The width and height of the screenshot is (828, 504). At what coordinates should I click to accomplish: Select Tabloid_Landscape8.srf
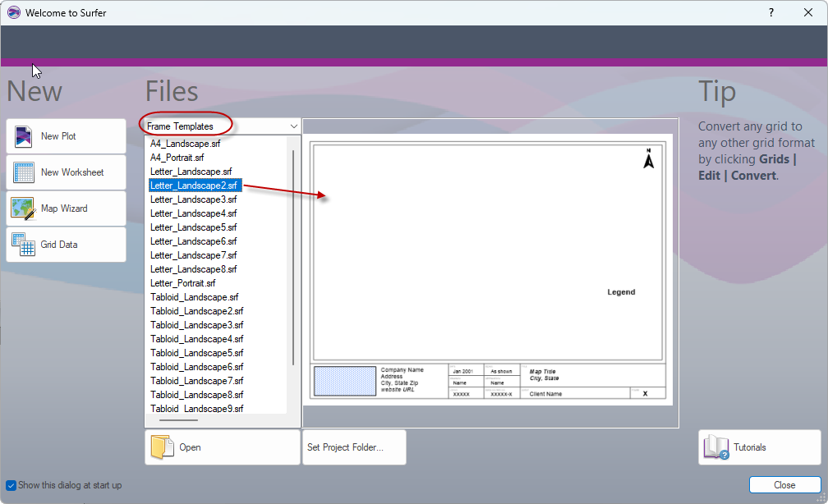pos(196,395)
